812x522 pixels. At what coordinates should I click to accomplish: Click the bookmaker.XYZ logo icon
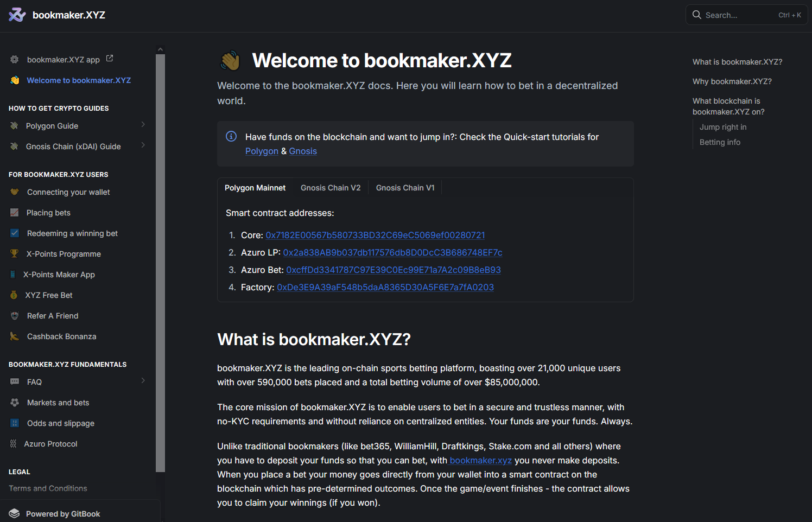(17, 15)
